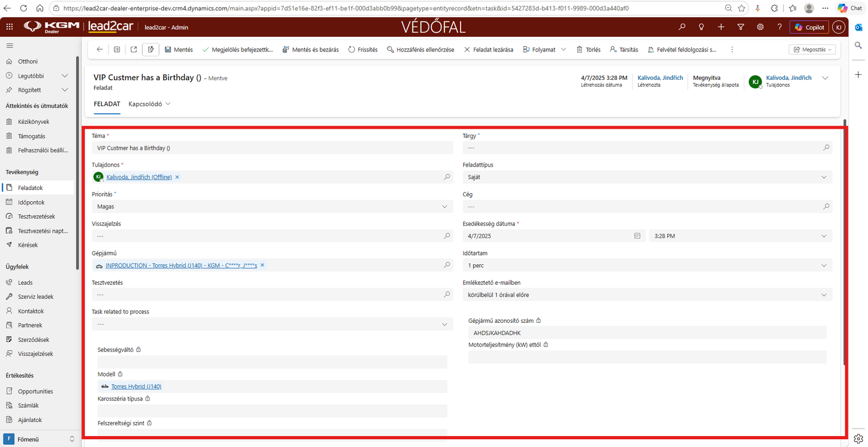Expand the Legutóbbi sidebar section
Image resolution: width=868 pixels, height=447 pixels.
[65, 76]
